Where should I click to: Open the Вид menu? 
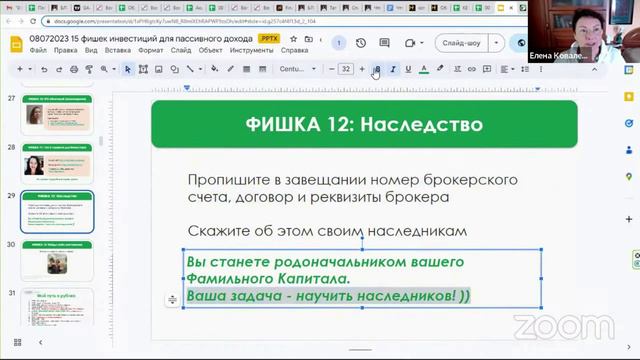tap(91, 50)
